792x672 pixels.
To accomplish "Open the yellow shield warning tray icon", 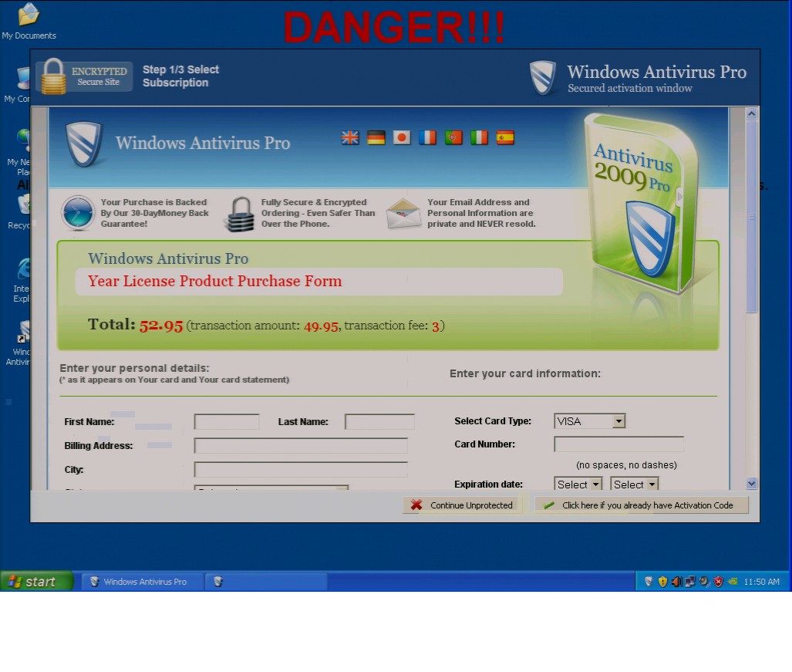I will click(x=662, y=582).
